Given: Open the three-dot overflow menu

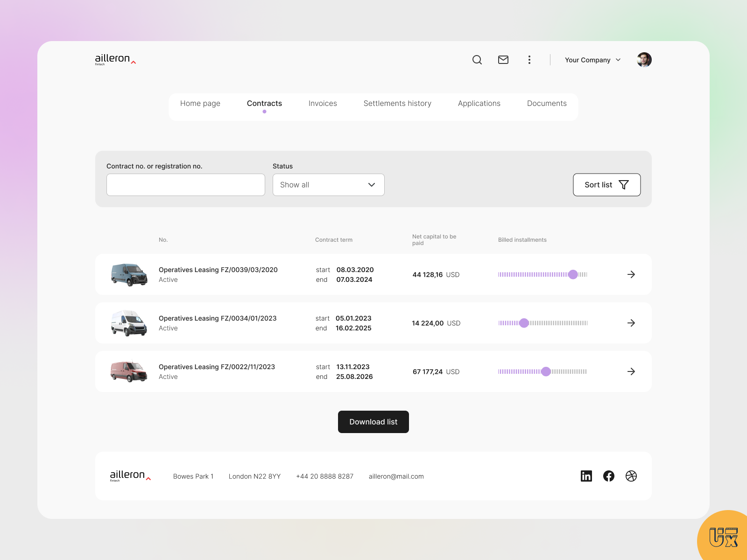Looking at the screenshot, I should pyautogui.click(x=529, y=60).
